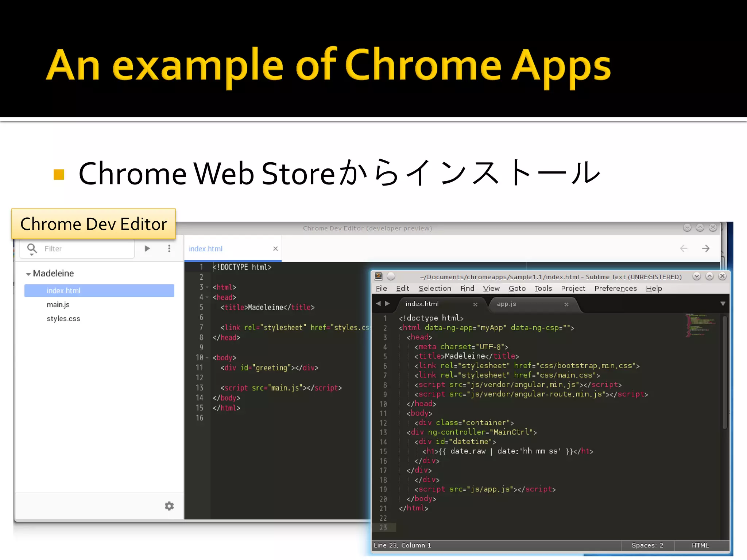Open the Project menu in Sublime Text
Image resolution: width=747 pixels, height=560 pixels.
pyautogui.click(x=573, y=288)
